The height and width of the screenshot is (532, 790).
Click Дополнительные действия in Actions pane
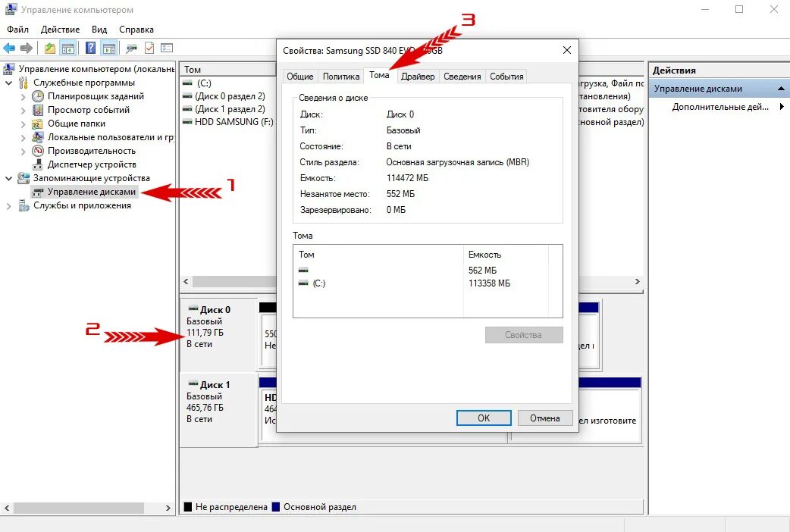coord(720,106)
